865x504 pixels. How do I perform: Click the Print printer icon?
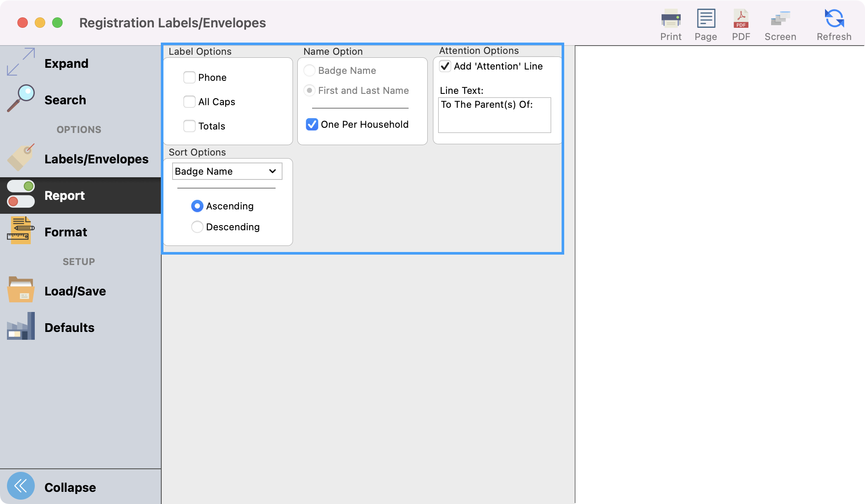671,19
